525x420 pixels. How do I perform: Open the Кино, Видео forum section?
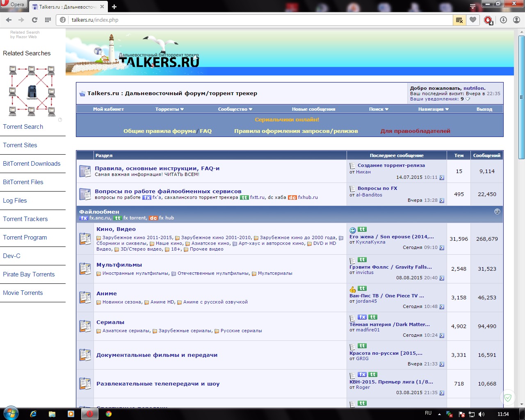(116, 229)
